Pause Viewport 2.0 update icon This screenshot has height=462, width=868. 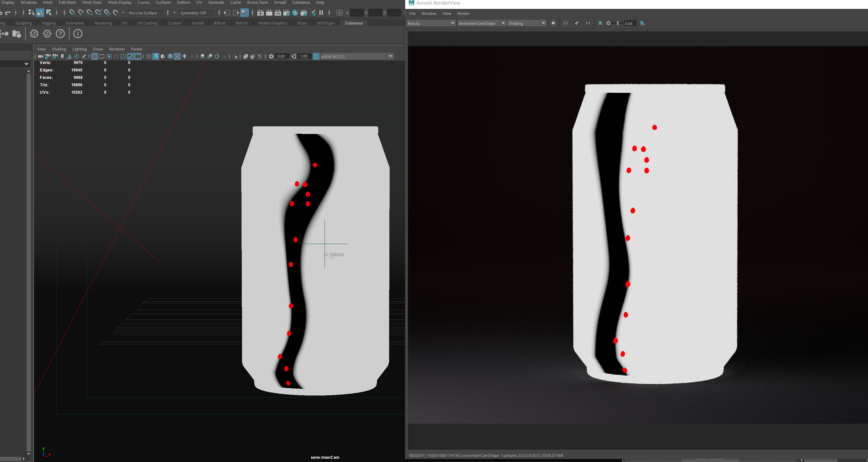[x=321, y=13]
